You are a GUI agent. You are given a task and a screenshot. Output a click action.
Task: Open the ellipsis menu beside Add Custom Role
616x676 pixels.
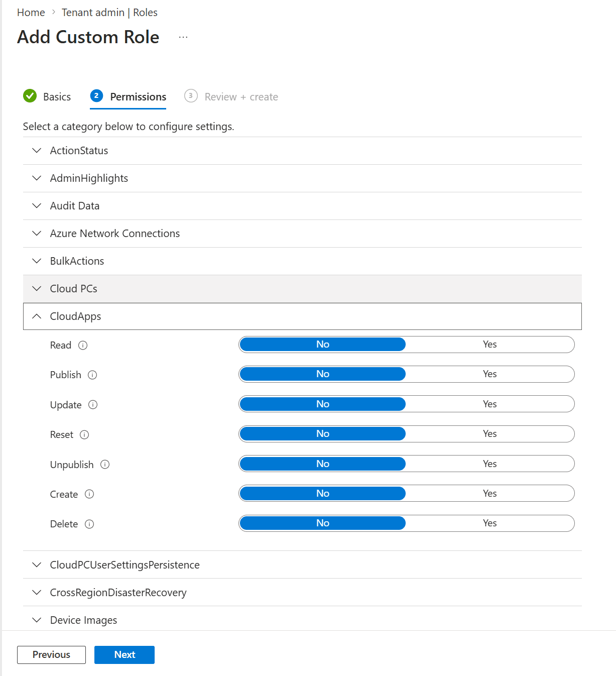point(183,37)
